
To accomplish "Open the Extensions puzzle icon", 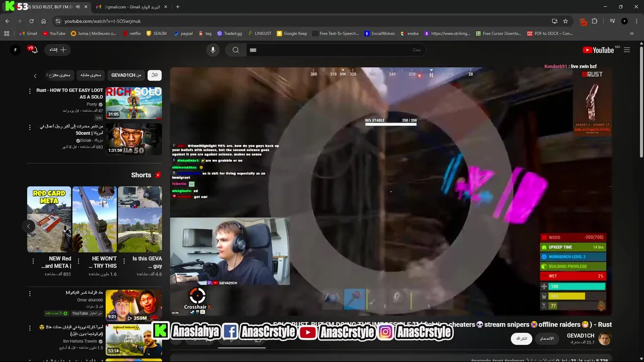I will pyautogui.click(x=595, y=21).
